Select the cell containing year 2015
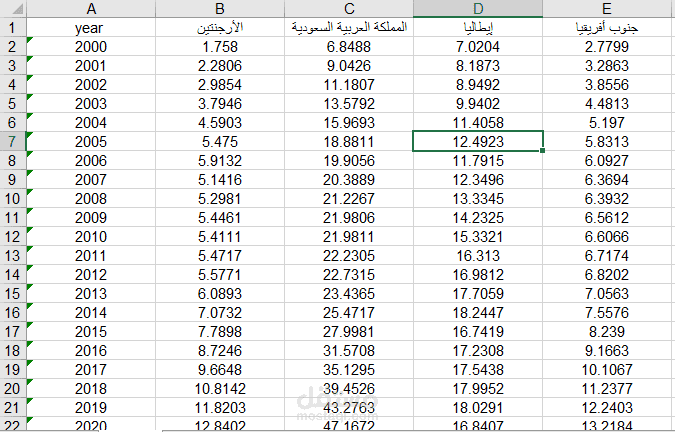The width and height of the screenshot is (675, 432). pyautogui.click(x=91, y=332)
